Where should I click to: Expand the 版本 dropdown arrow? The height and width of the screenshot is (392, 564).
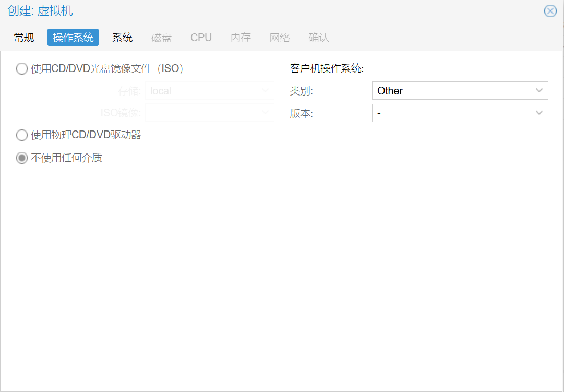coord(539,113)
